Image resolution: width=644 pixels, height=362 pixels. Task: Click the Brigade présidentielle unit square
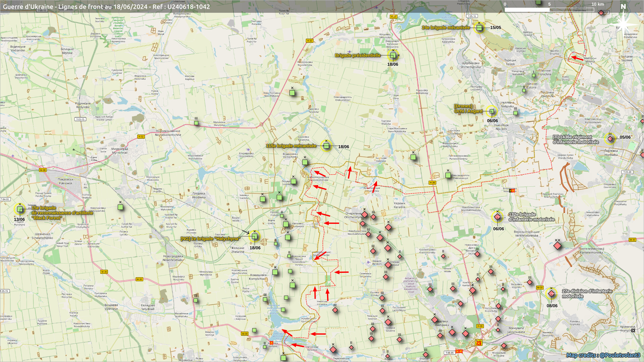(x=393, y=55)
